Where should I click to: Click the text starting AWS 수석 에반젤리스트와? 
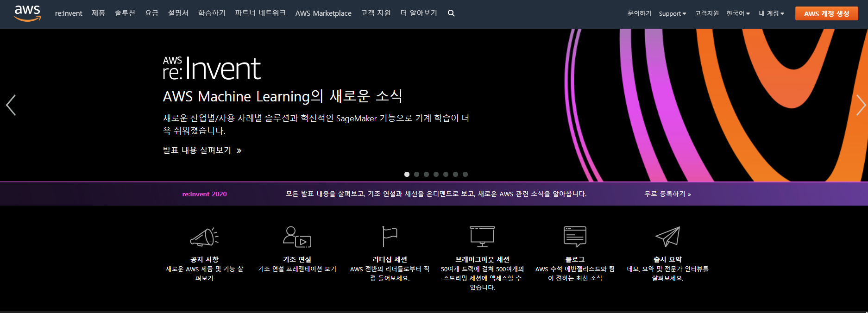click(x=575, y=274)
